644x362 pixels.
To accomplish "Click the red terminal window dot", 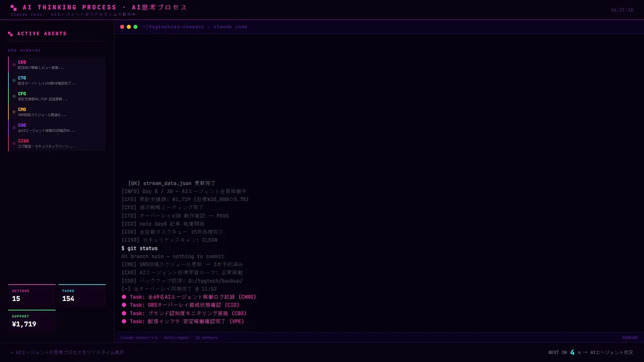I will tap(122, 27).
